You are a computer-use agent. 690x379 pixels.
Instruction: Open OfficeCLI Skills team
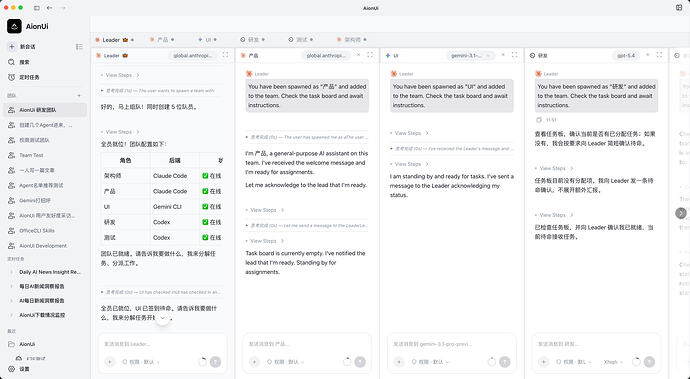(x=45, y=231)
